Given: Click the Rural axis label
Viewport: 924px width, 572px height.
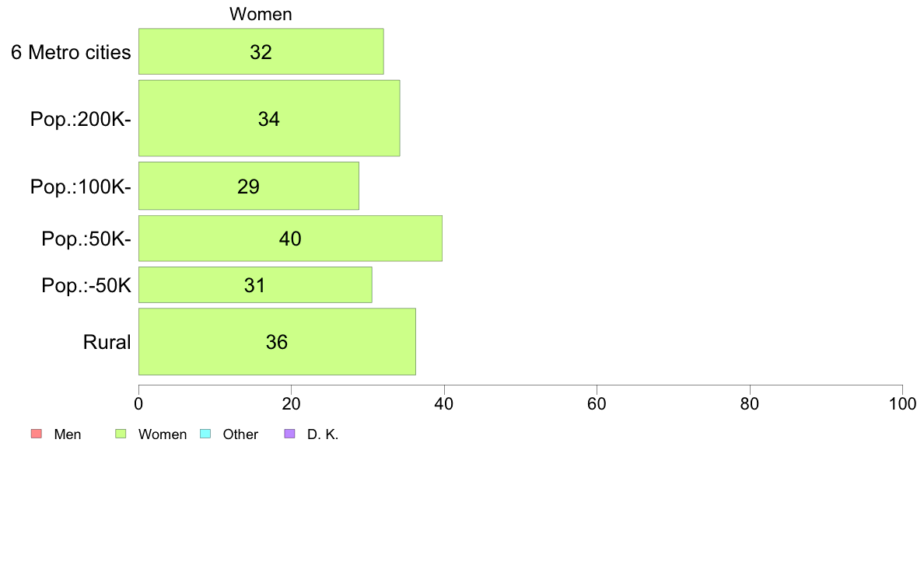Looking at the screenshot, I should (x=107, y=342).
